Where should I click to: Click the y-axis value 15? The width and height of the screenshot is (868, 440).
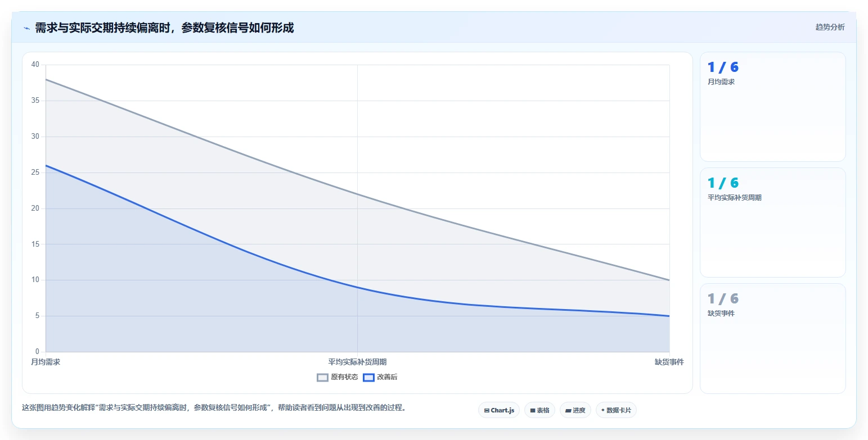point(35,244)
